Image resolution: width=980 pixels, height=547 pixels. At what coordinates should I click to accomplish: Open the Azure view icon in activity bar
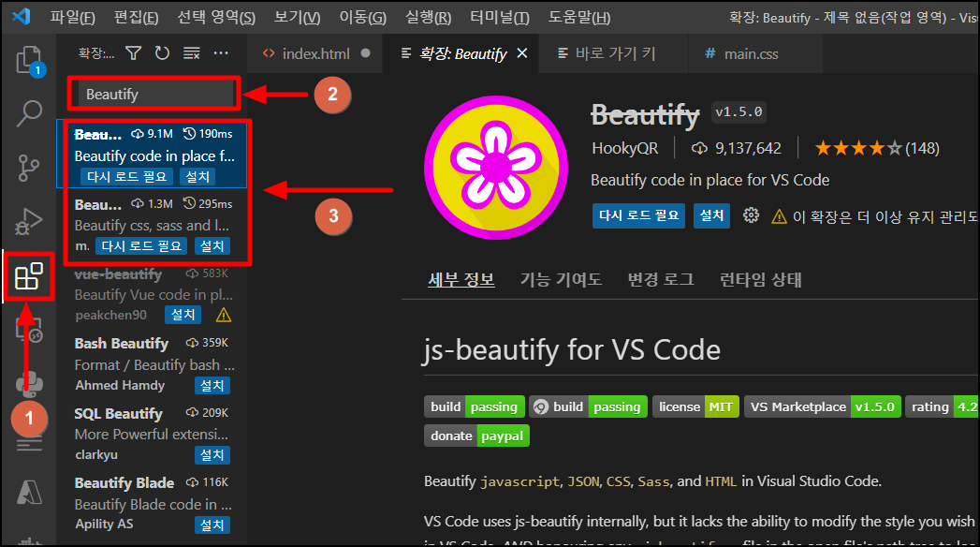pyautogui.click(x=29, y=493)
